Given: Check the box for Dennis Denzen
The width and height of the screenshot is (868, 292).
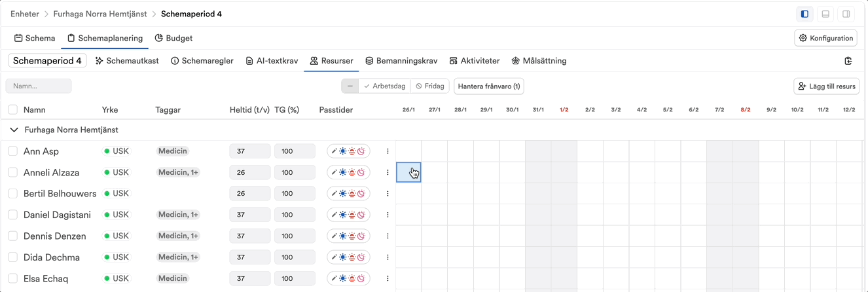Looking at the screenshot, I should point(12,236).
